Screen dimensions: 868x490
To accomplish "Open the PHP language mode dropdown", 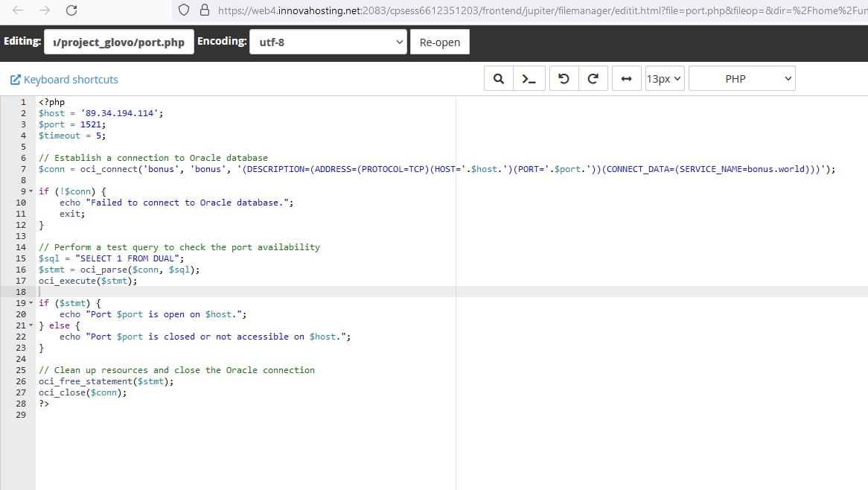I will [741, 79].
